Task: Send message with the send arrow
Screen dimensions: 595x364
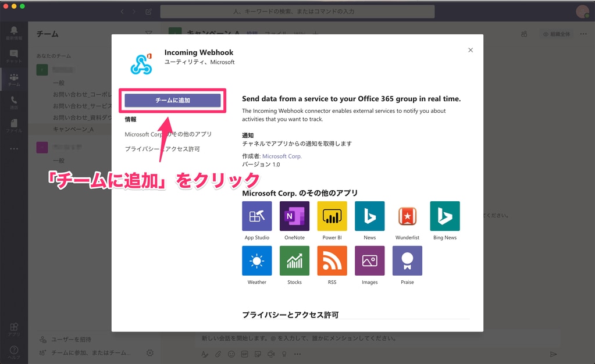Action: click(x=553, y=354)
